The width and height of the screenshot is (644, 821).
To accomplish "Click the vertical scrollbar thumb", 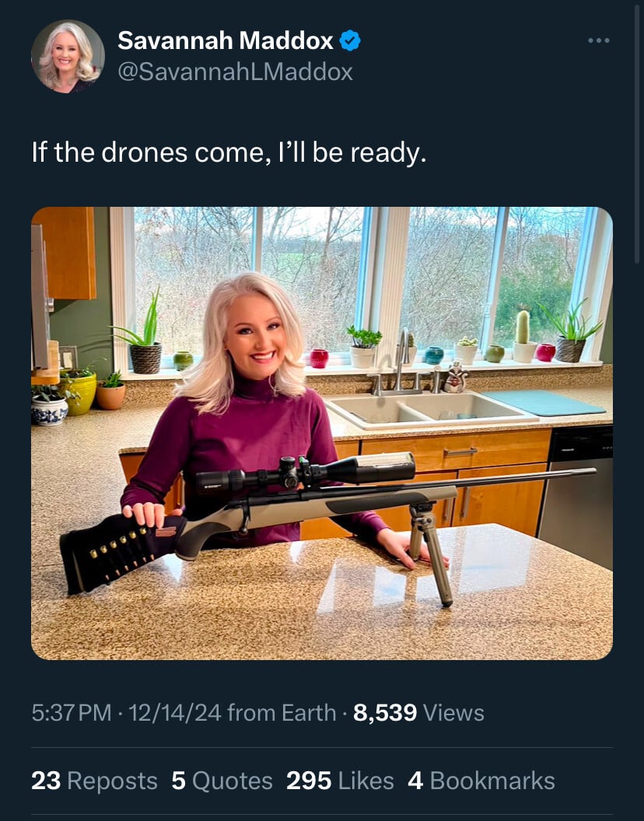I will pos(638,132).
